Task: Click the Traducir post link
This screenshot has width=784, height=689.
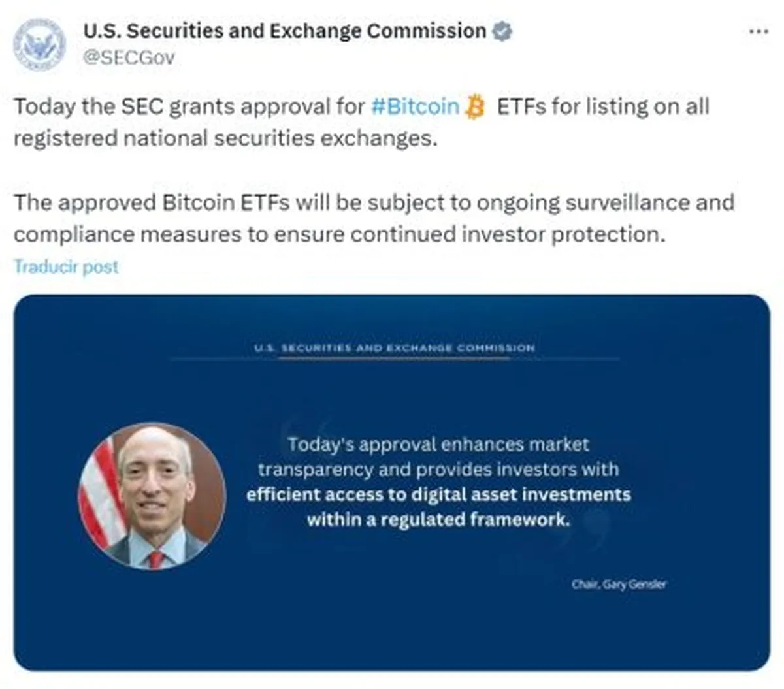Action: coord(66,266)
